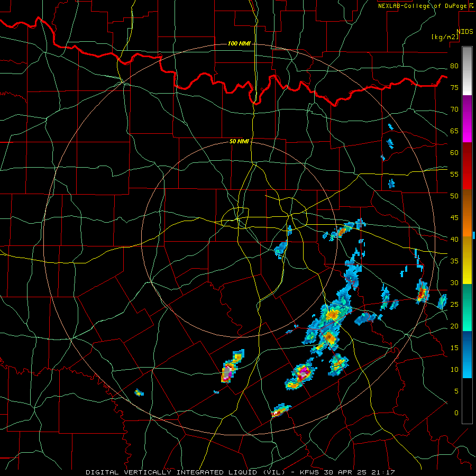Image resolution: width=476 pixels, height=476 pixels.
Task: Select the 35 value on the VIL scale
Action: (x=454, y=261)
